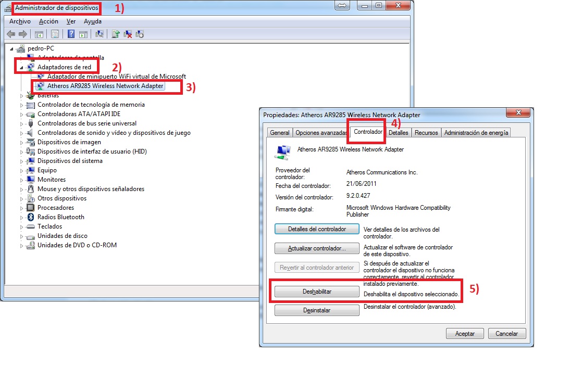Collapse the pedro-PC root node
Screen dimensions: 570x392
11,49
